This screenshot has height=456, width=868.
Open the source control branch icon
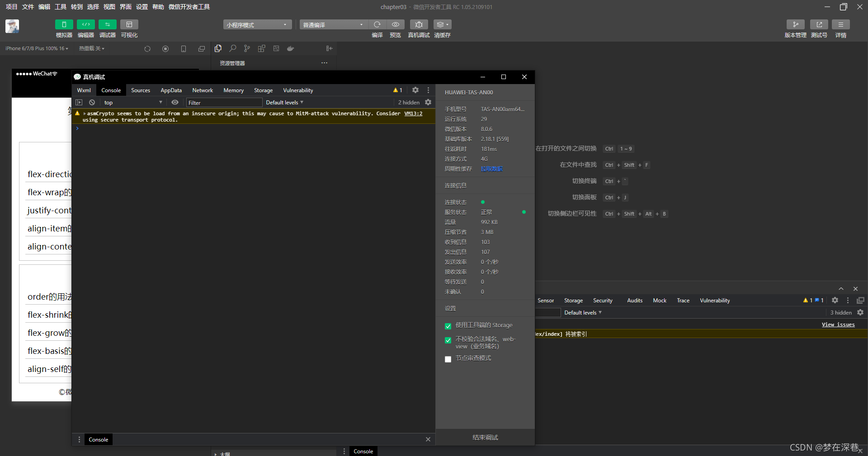[247, 48]
